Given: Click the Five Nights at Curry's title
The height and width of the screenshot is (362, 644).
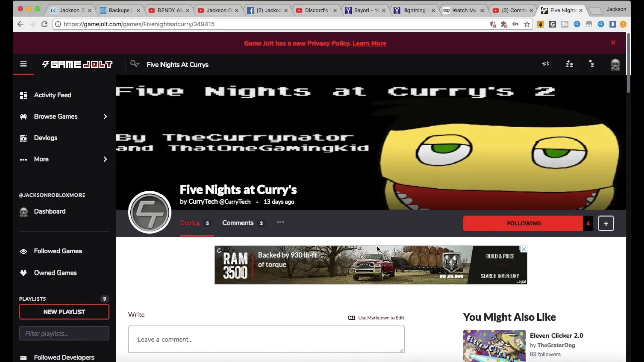Looking at the screenshot, I should click(x=238, y=190).
